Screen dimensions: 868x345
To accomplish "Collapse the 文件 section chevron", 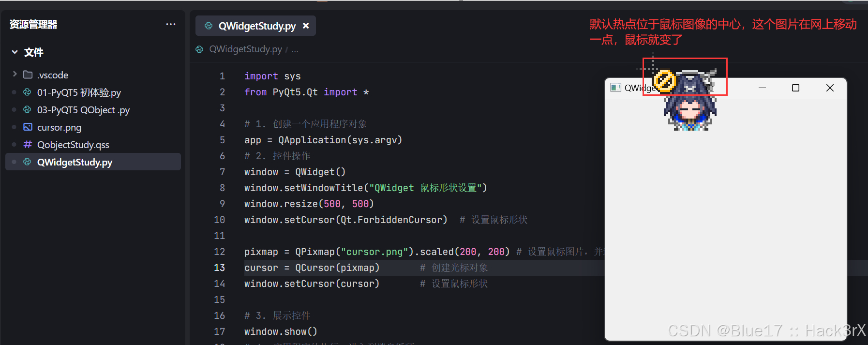I will pyautogui.click(x=15, y=52).
